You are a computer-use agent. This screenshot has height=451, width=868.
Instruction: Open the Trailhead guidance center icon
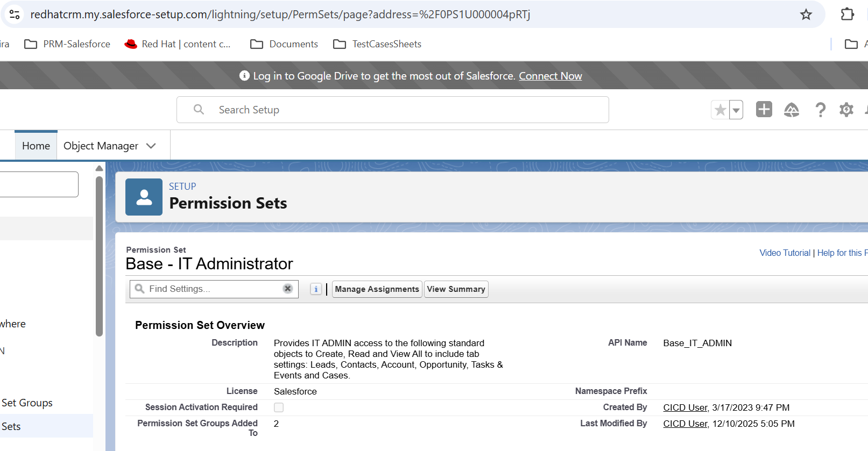[791, 110]
